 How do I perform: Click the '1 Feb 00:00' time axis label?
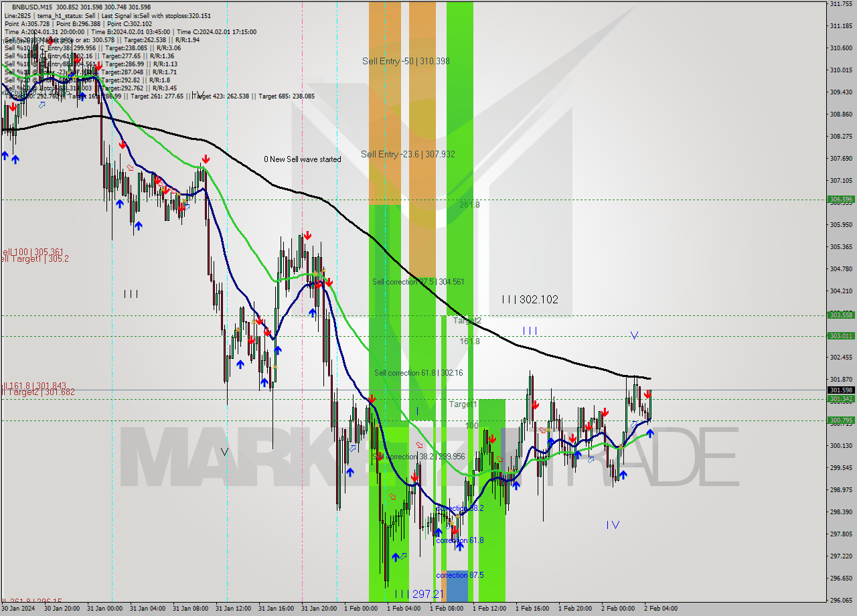pos(361,609)
